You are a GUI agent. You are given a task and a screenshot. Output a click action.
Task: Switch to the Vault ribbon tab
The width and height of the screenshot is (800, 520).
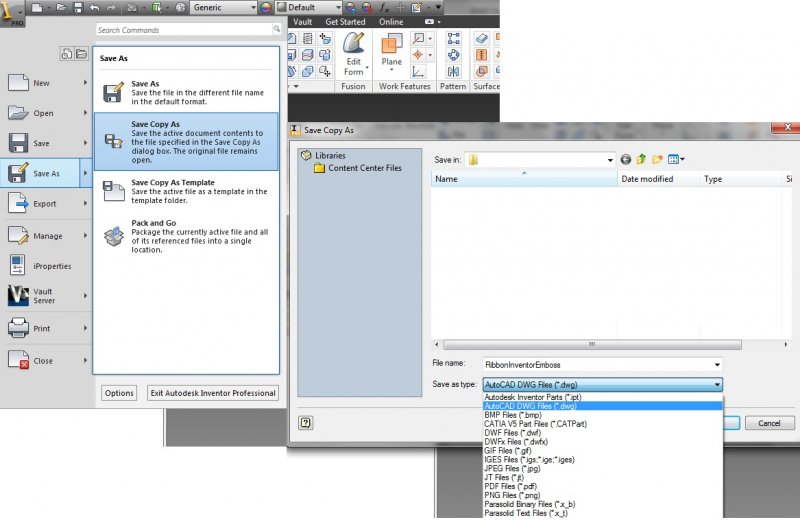302,21
